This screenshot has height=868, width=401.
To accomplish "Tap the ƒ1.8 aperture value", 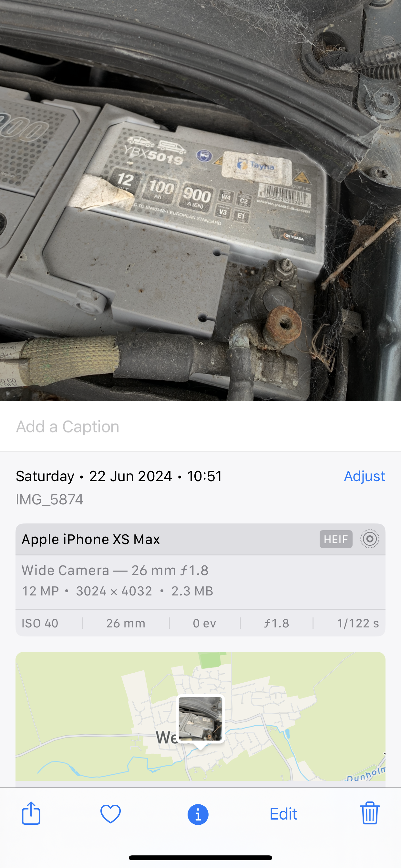I will [x=276, y=623].
